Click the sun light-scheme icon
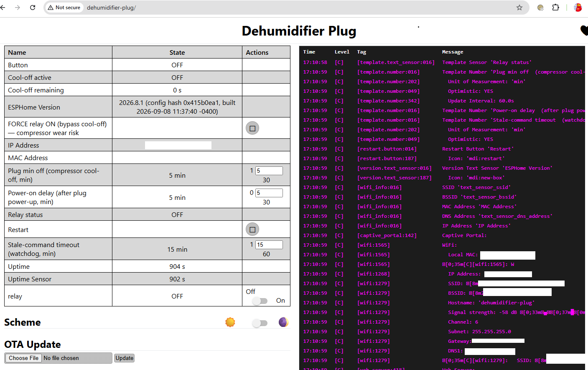The height and width of the screenshot is (370, 588). [x=230, y=322]
